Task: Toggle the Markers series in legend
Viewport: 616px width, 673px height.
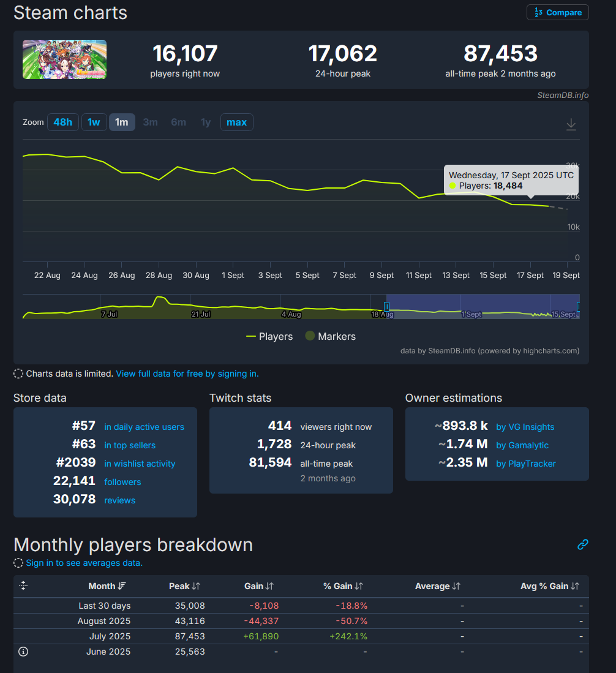Action: [330, 337]
